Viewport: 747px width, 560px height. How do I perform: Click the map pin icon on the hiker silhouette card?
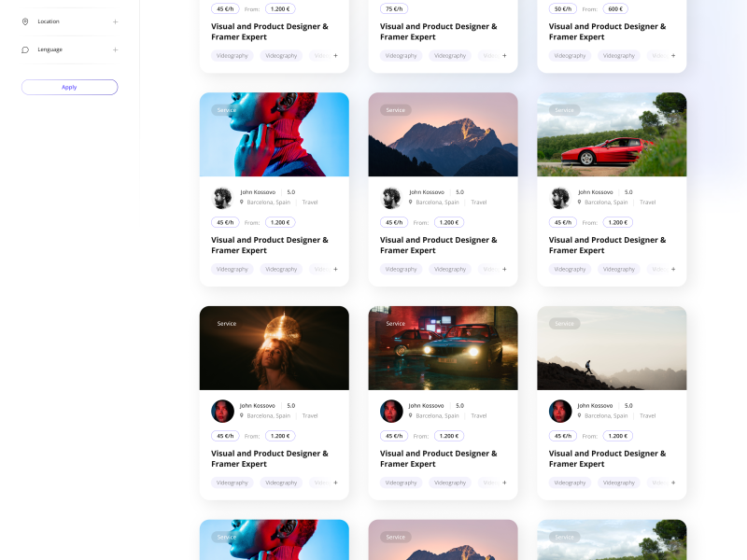tap(579, 415)
